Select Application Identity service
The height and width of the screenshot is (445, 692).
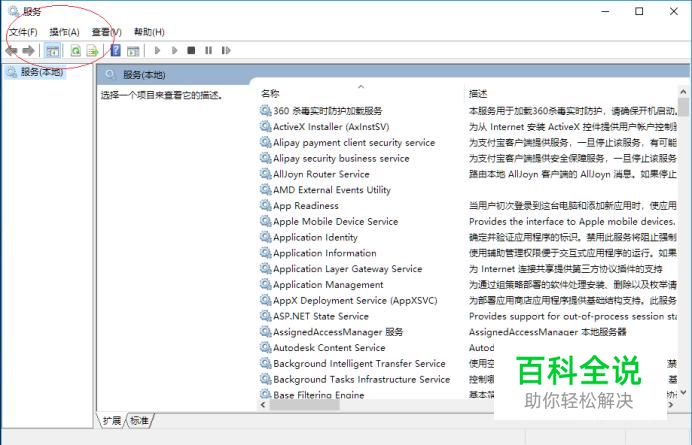coord(315,238)
